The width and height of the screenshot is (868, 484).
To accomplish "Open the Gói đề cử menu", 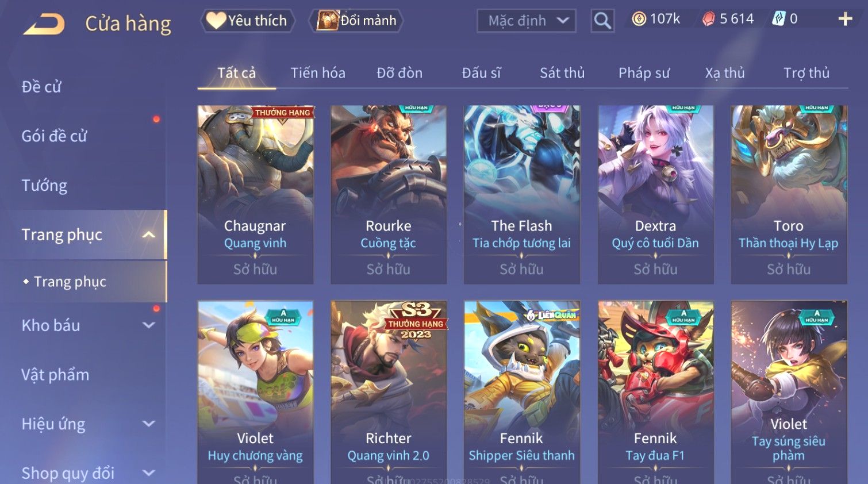I will tap(55, 136).
